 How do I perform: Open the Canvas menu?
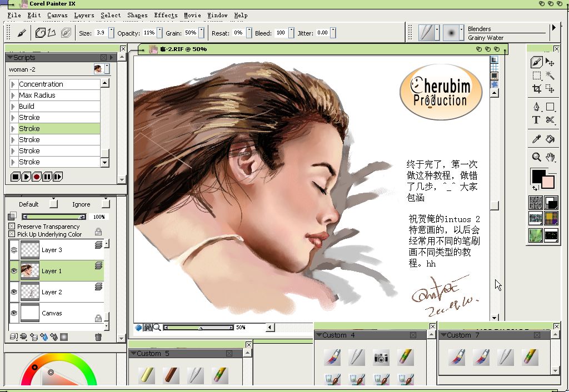pos(57,15)
